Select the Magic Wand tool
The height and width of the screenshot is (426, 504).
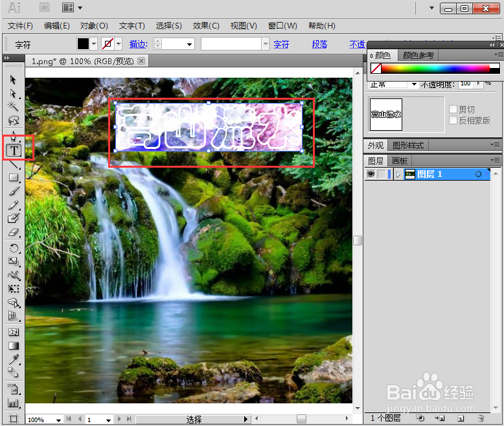(13, 106)
